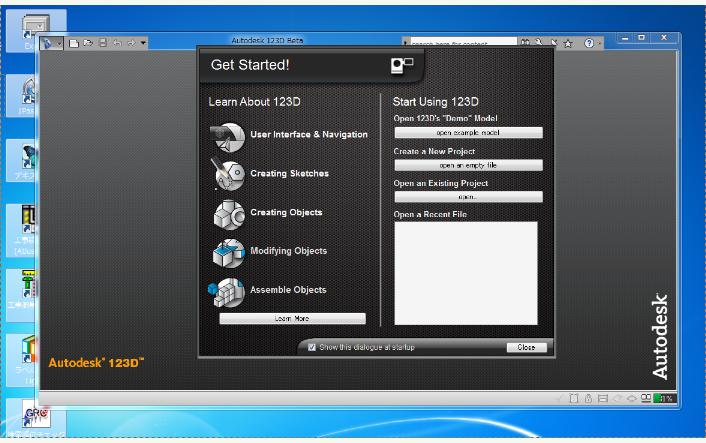
Task: Open the Creating Objects tutorial icon
Action: [229, 215]
